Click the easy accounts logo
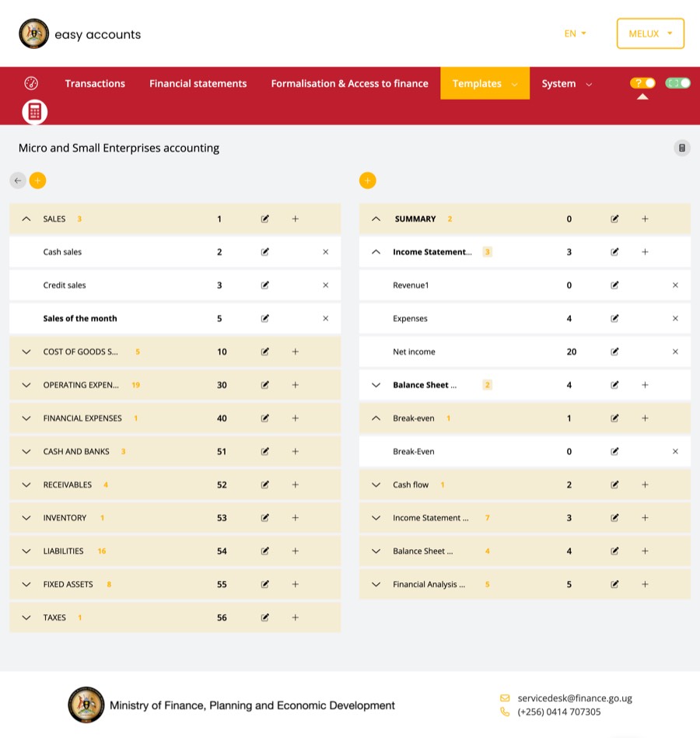Viewport: 700px width, 738px height. [x=80, y=34]
